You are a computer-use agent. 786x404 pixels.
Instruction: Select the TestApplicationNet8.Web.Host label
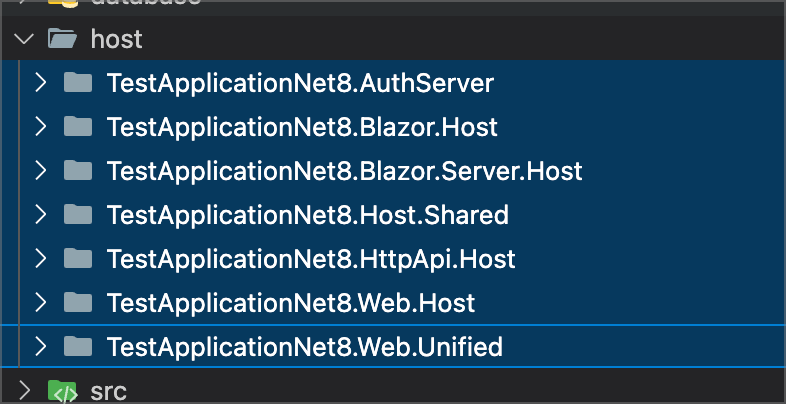pos(290,302)
